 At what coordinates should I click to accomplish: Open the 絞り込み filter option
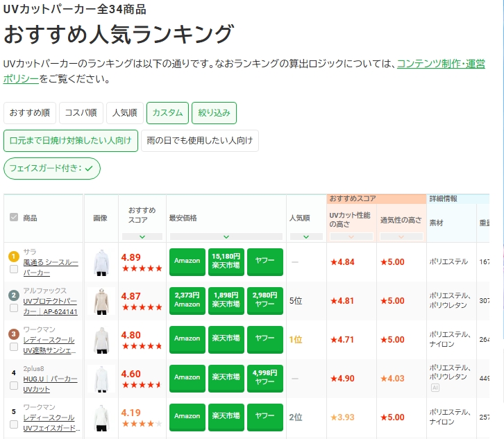pyautogui.click(x=214, y=113)
